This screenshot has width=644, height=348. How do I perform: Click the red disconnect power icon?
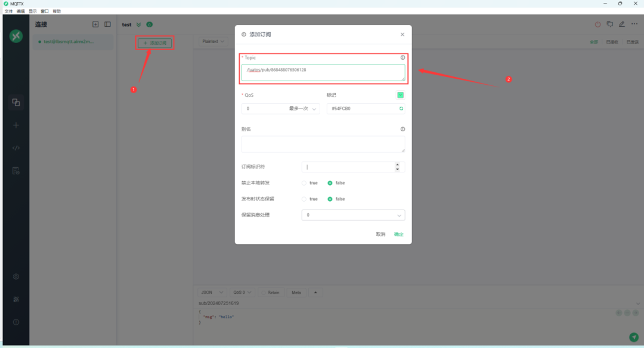[597, 24]
